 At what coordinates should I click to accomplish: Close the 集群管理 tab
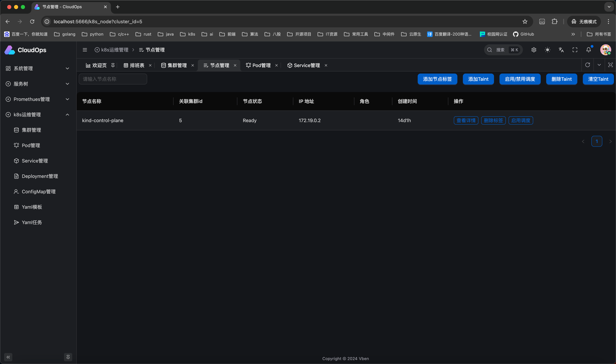193,65
